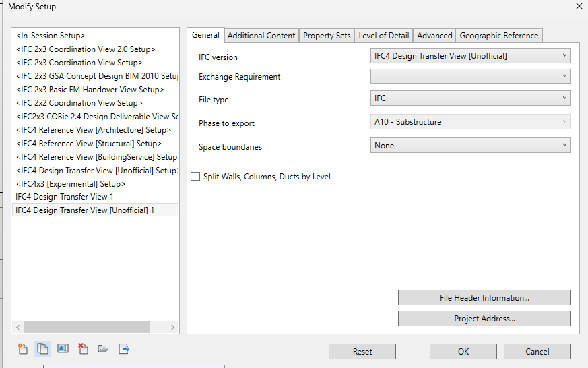Screen dimensions: 588x368
Task: Switch to the Level of Detail tab
Action: pos(384,36)
